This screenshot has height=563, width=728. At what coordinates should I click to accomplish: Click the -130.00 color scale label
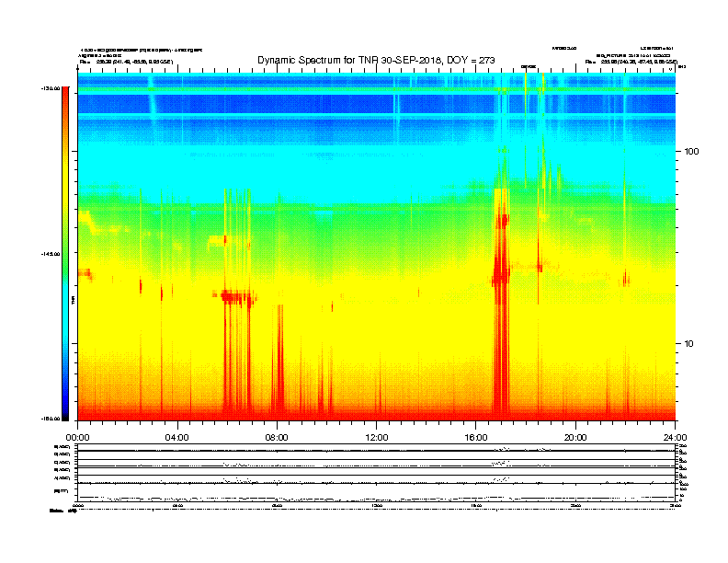click(x=51, y=87)
